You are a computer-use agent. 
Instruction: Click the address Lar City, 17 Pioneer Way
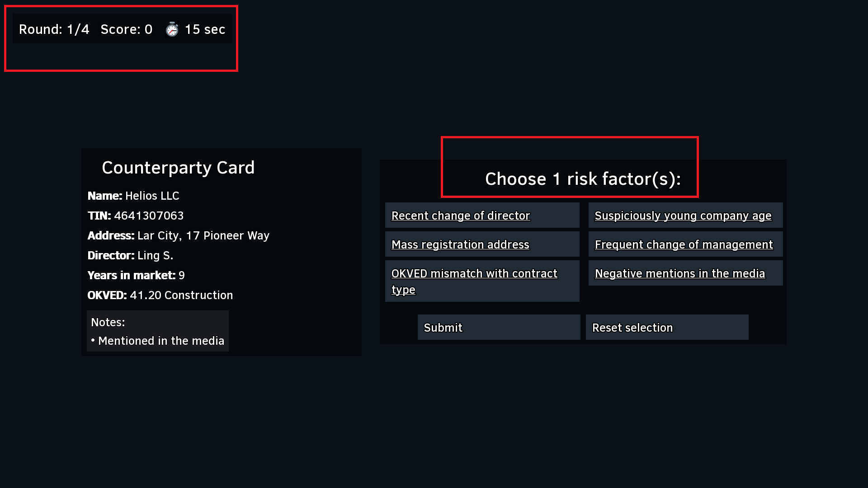(x=203, y=235)
